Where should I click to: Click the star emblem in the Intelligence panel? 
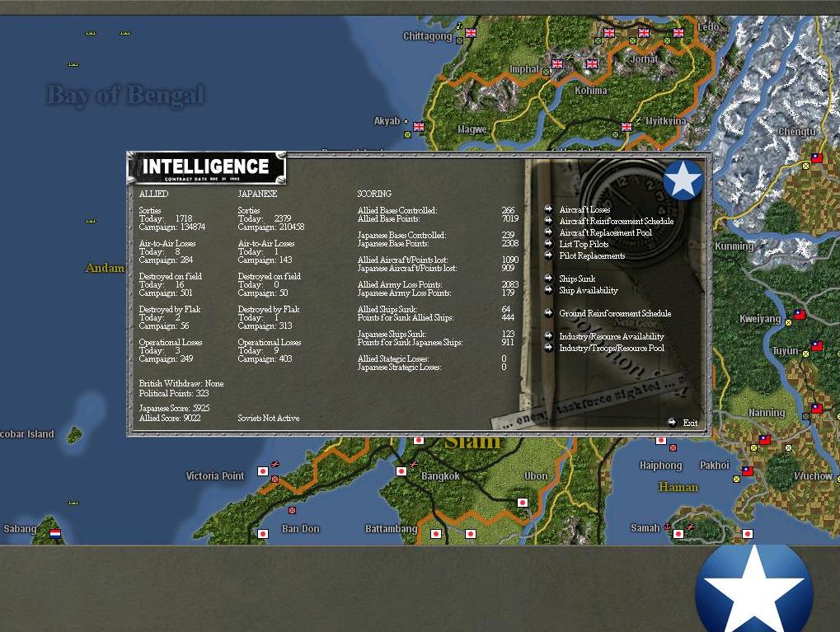[683, 180]
